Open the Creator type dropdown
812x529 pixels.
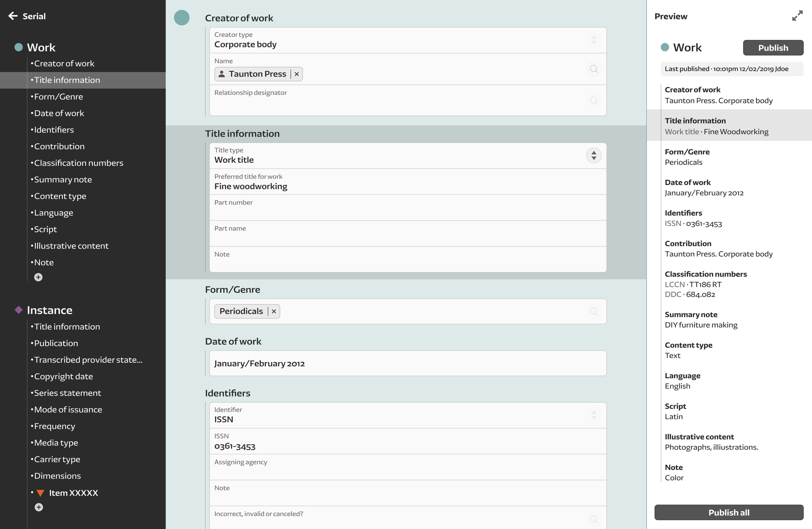[x=594, y=40]
